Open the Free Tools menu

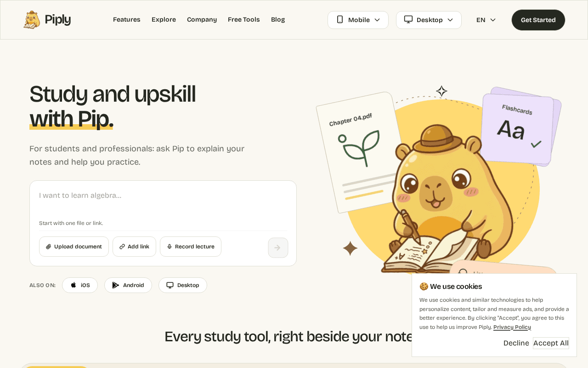tap(244, 20)
